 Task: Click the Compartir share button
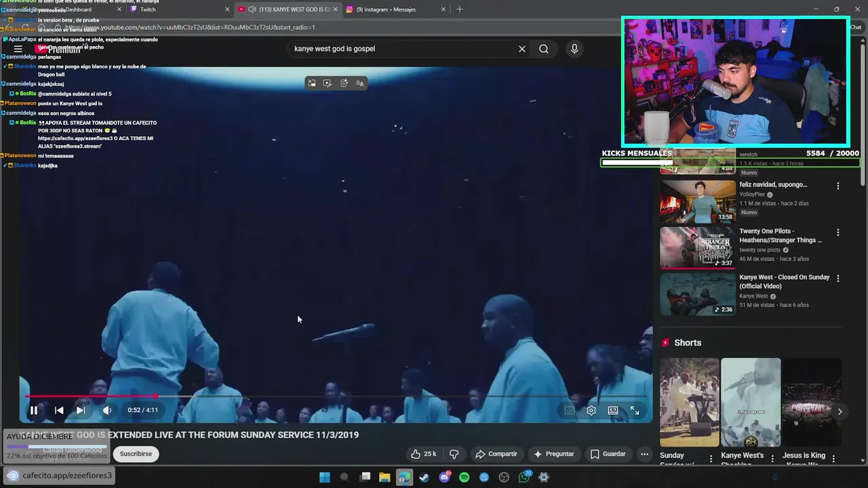(x=496, y=454)
